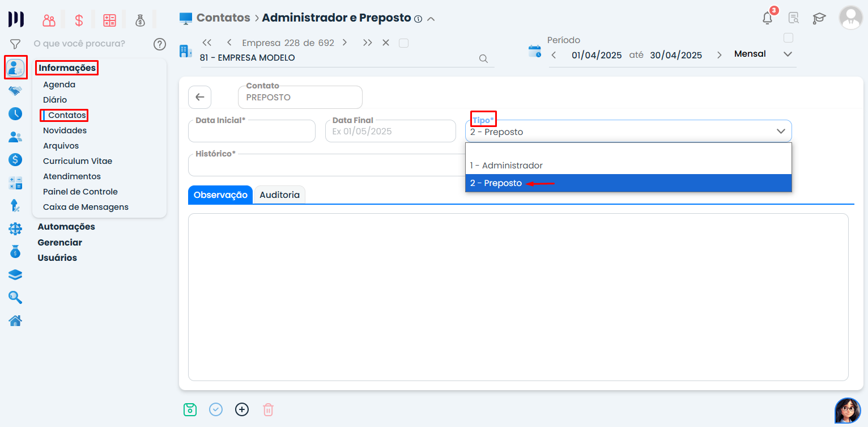Open the Novidades menu item
Image resolution: width=868 pixels, height=427 pixels.
click(65, 130)
